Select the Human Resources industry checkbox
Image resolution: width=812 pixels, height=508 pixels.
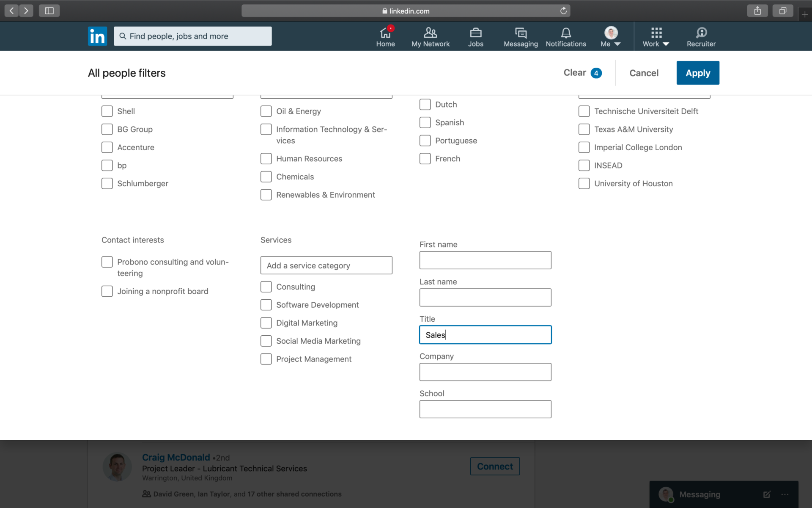click(266, 159)
